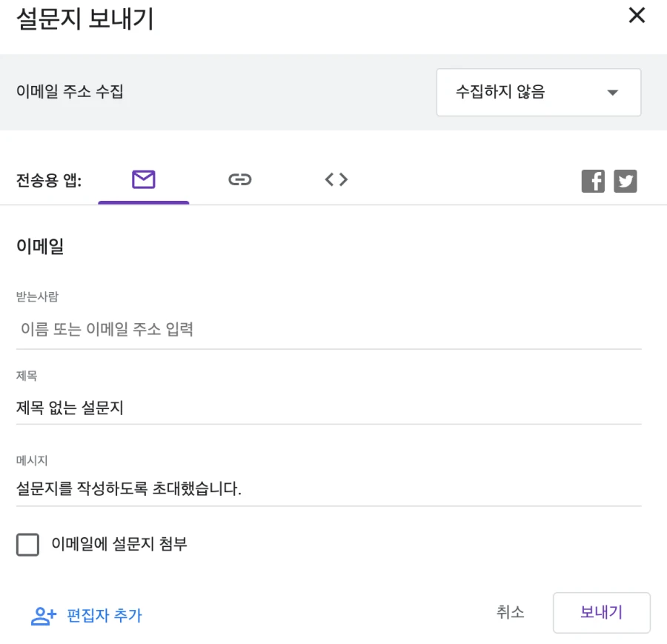Viewport: 667px width, 644px height.
Task: Share the form via the Facebook icon
Action: tap(593, 180)
